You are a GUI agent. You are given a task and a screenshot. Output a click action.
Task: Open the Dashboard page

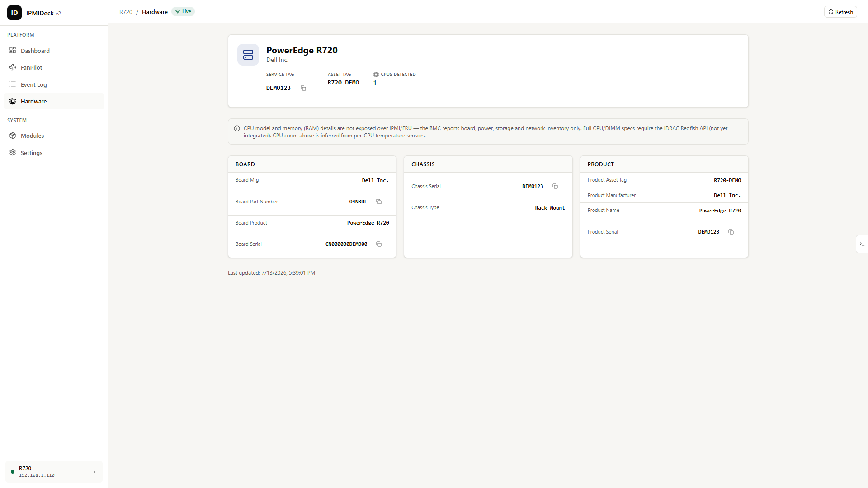(x=54, y=51)
